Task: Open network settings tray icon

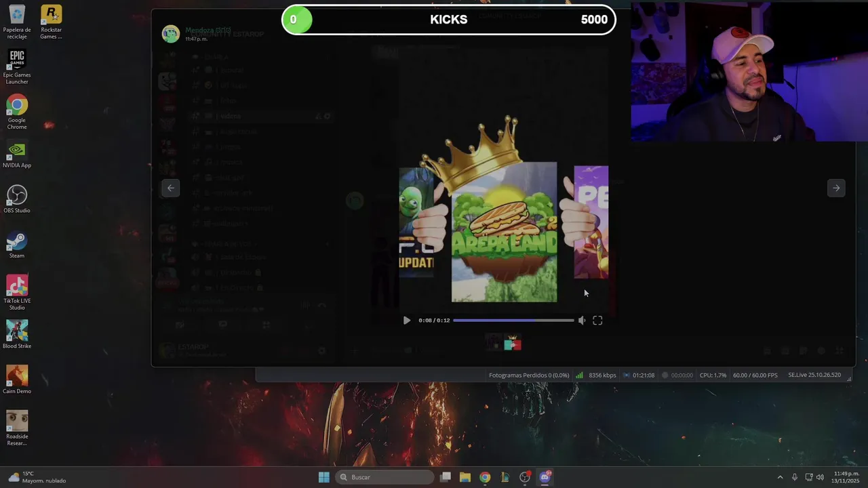Action: [x=808, y=477]
